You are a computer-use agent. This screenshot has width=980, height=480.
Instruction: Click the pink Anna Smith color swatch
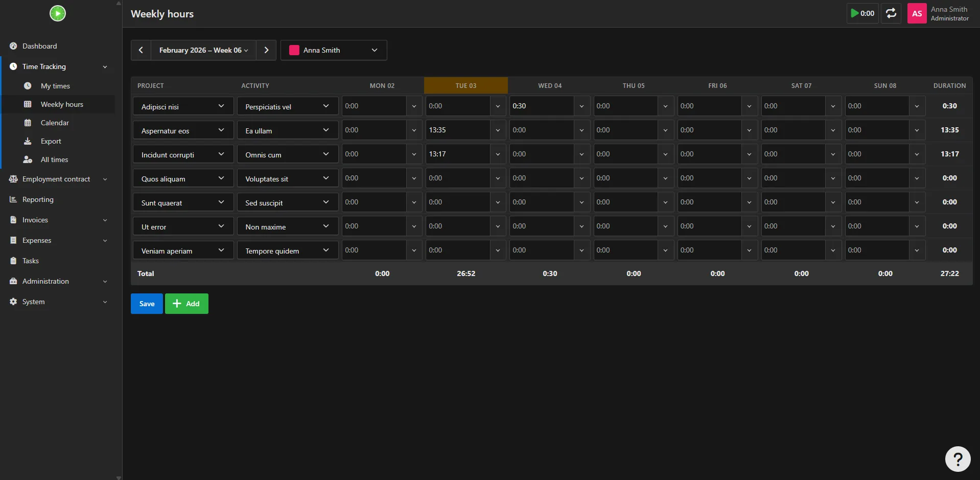pos(294,50)
